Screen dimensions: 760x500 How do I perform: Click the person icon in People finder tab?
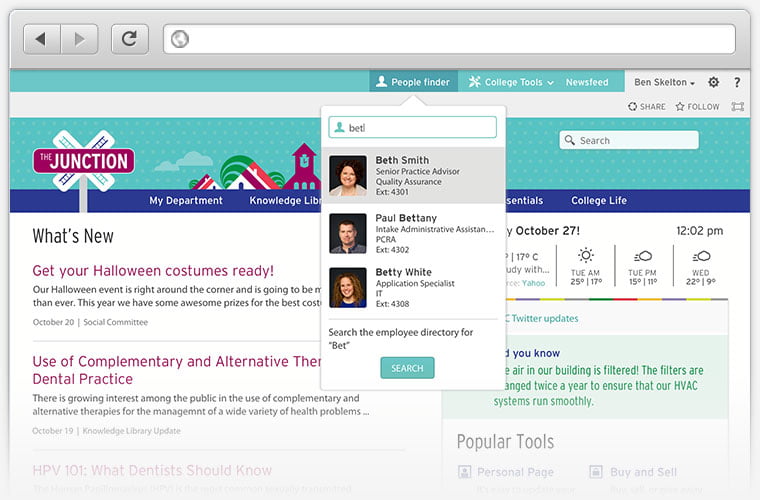[x=381, y=81]
